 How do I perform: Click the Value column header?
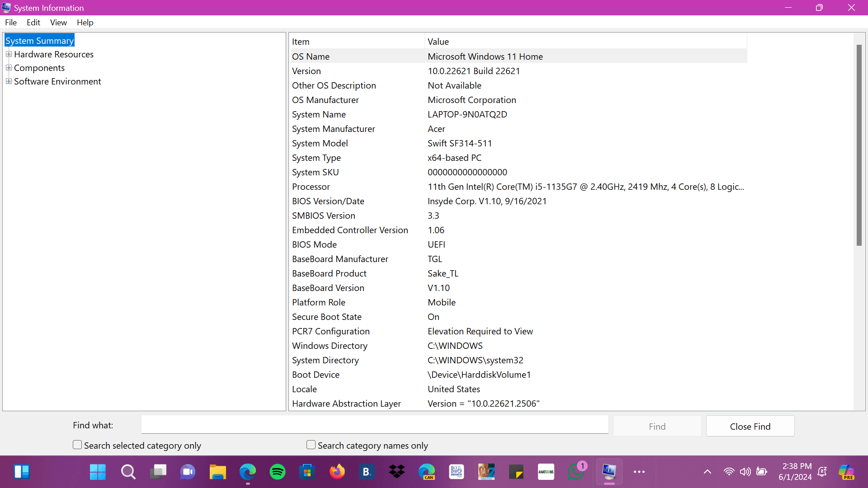coord(586,42)
